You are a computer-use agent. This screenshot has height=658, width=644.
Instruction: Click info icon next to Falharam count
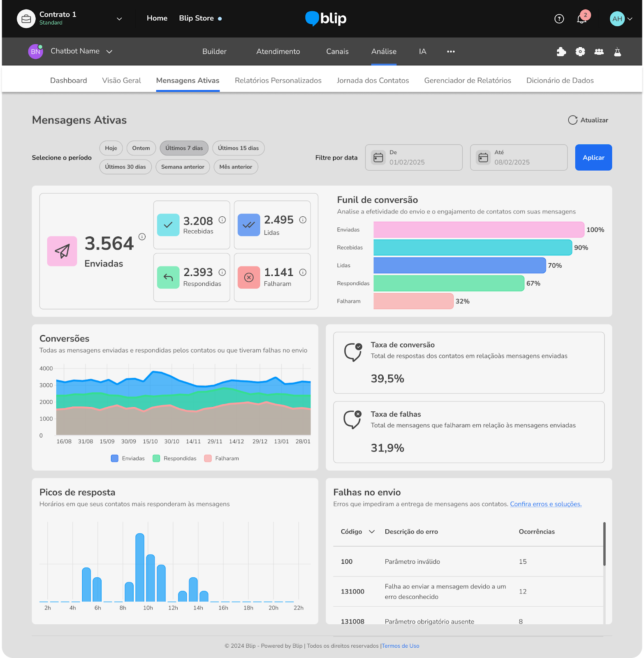(303, 272)
